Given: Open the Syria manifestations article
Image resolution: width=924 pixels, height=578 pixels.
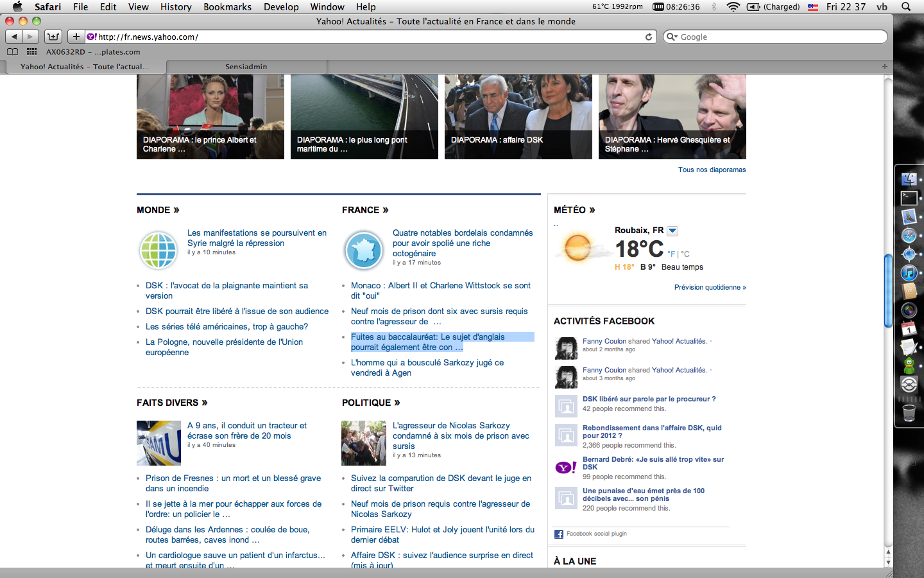Looking at the screenshot, I should coord(257,238).
